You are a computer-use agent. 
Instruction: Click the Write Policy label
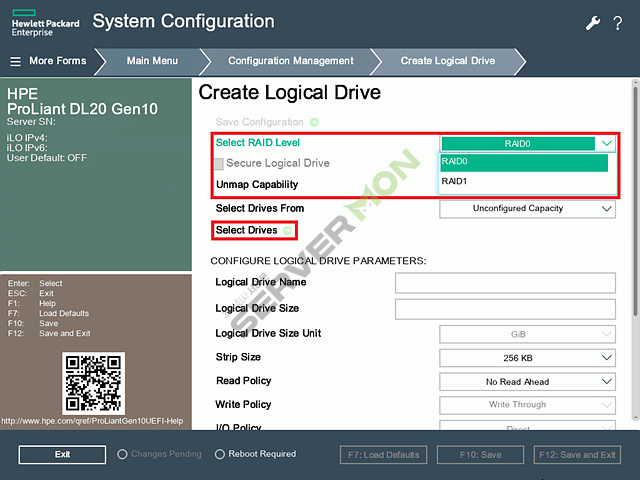point(243,404)
